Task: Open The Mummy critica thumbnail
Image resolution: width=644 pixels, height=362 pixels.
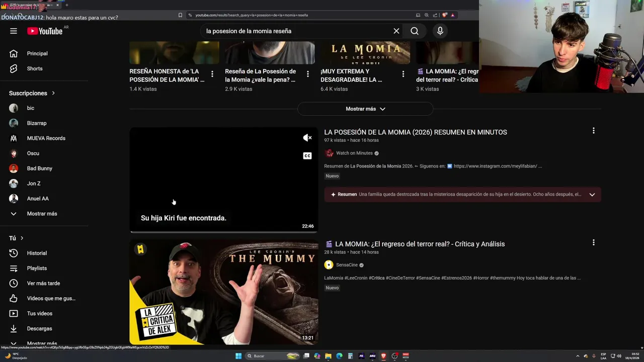Action: click(x=224, y=292)
